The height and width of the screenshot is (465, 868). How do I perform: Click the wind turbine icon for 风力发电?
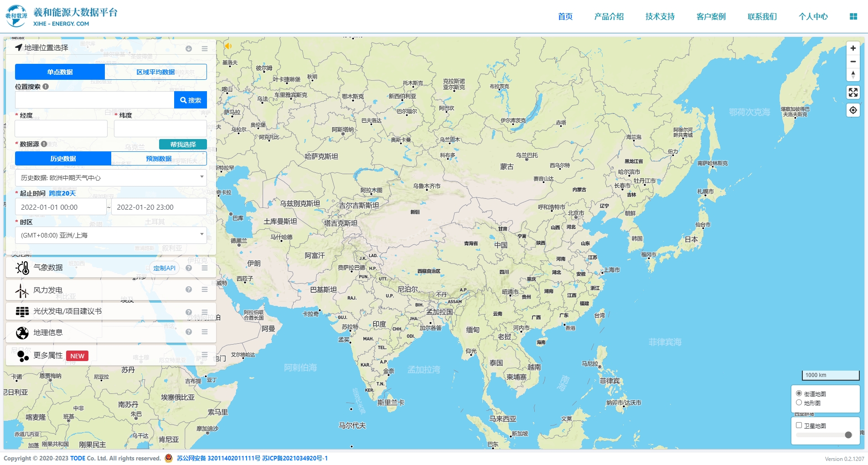pos(22,290)
